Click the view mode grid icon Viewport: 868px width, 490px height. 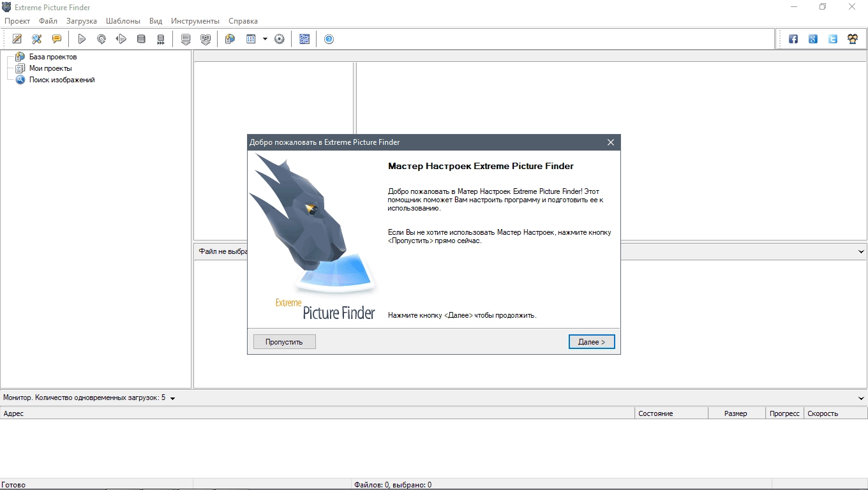click(251, 39)
